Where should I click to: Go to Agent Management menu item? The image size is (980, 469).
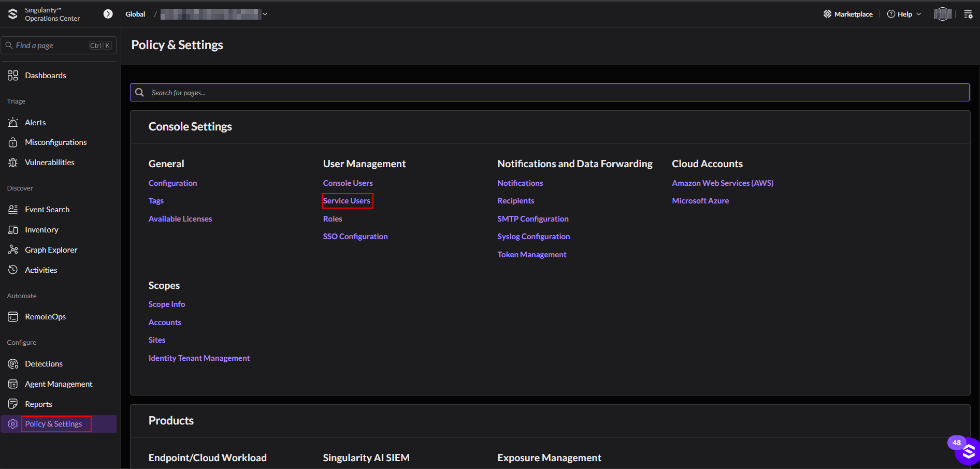pos(59,384)
